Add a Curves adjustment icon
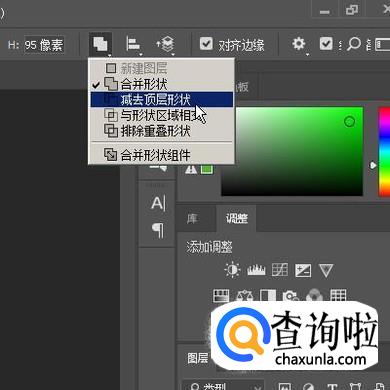Viewport: 390px width, 390px height. click(280, 270)
